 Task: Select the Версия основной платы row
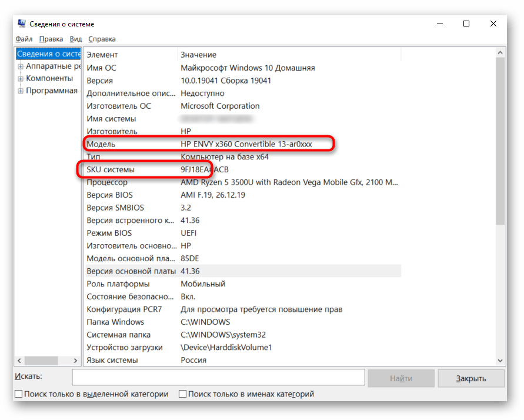tap(243, 271)
